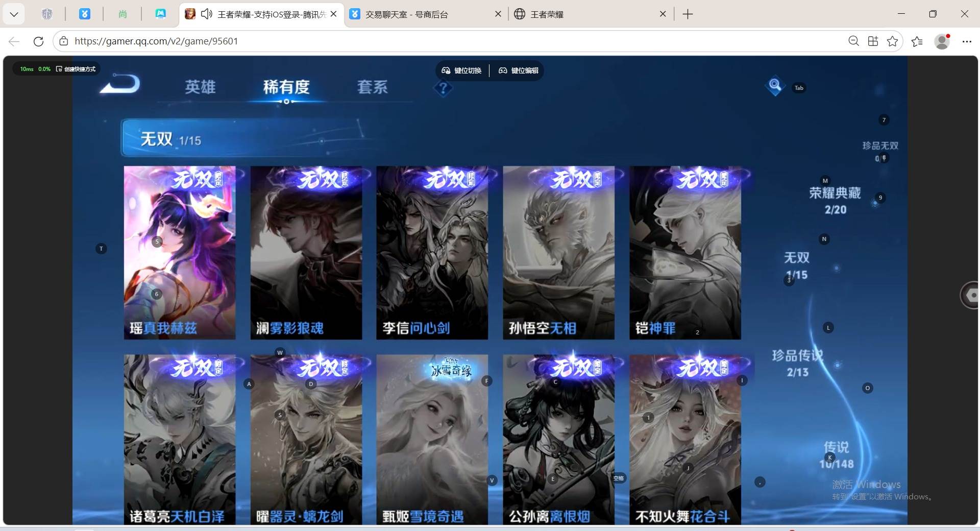Click the T key mapping marker
980x531 pixels.
coord(101,249)
